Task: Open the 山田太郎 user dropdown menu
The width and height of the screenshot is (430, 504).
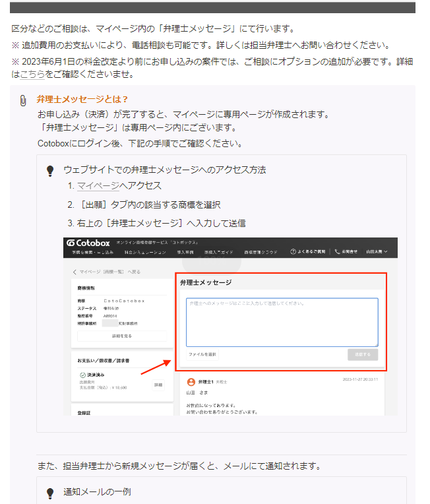Action: [377, 252]
